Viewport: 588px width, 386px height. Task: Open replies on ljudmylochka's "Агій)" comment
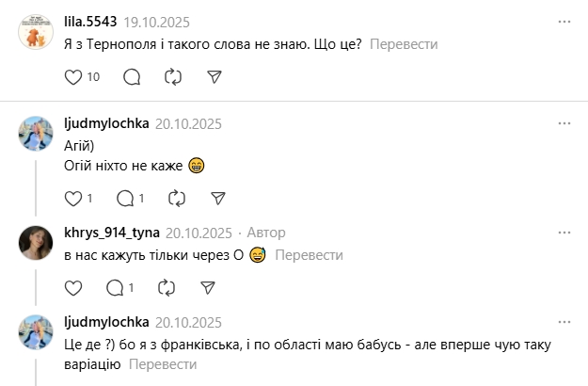[124, 198]
